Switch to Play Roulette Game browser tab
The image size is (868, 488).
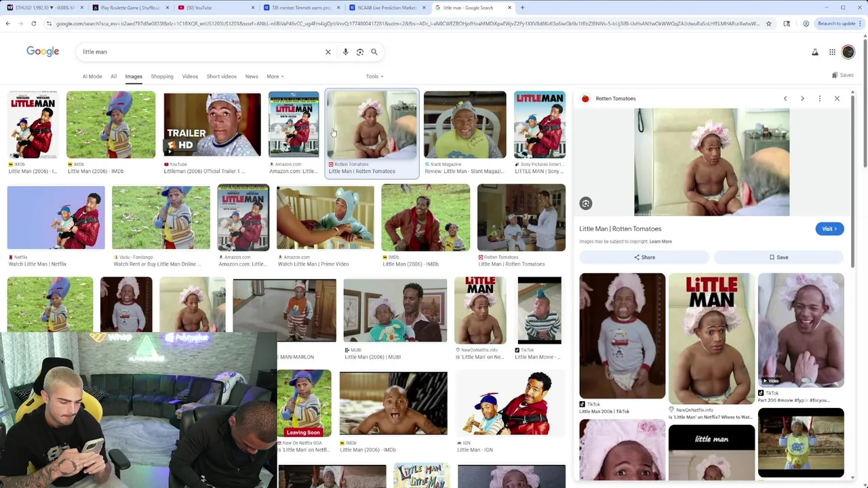pos(130,7)
